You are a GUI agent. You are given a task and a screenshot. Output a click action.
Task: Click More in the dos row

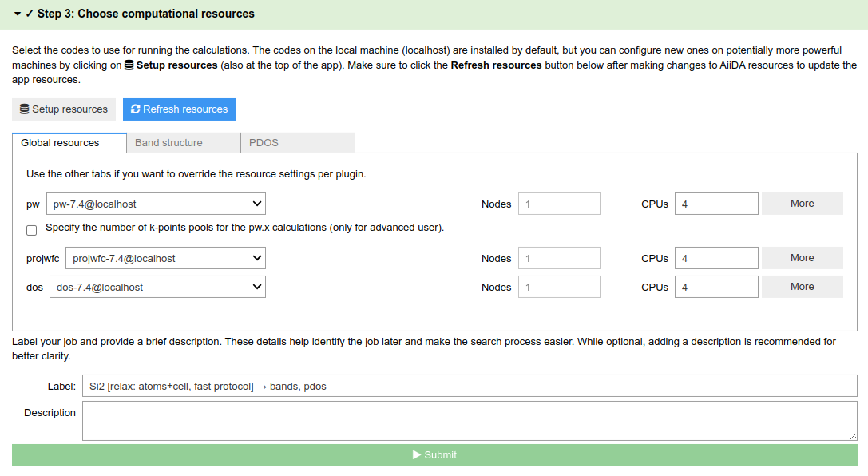pyautogui.click(x=802, y=286)
